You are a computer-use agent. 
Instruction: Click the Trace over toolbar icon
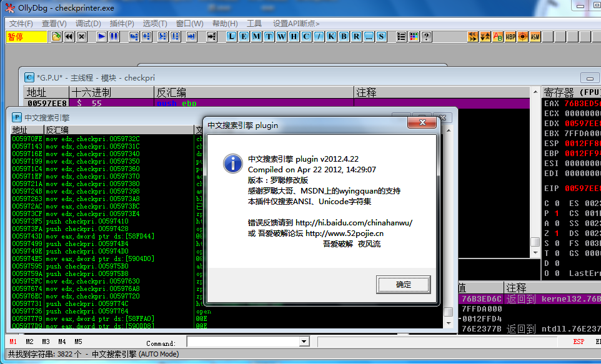(176, 36)
